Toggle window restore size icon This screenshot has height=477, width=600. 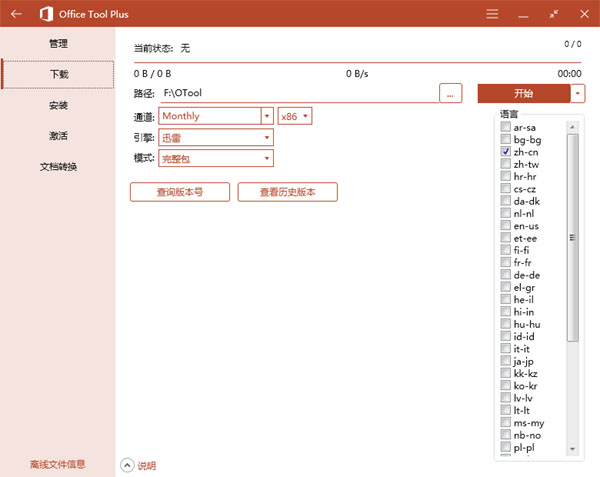(x=554, y=14)
